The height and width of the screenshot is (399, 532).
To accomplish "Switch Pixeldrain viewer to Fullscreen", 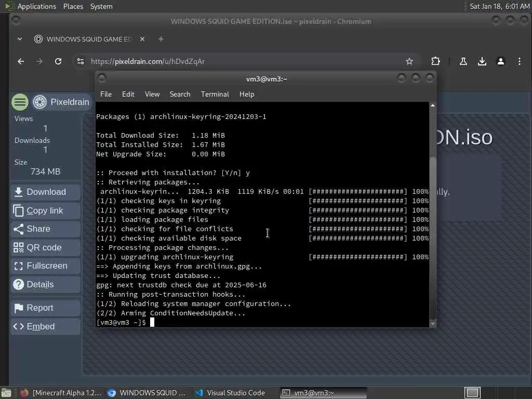I will click(x=46, y=266).
